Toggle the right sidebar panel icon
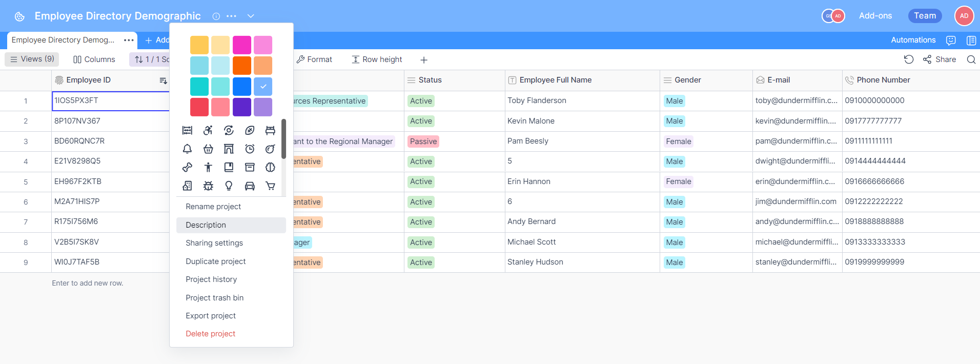Screen dimensions: 980x364 point(971,40)
